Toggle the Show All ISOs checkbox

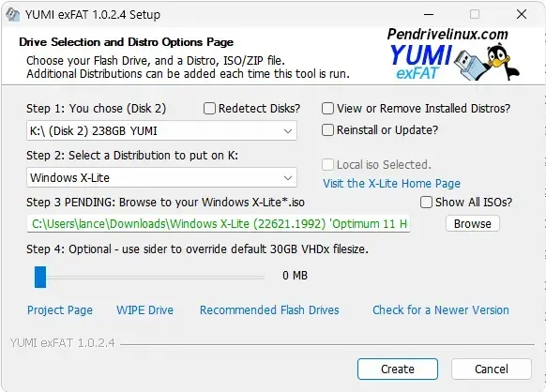click(426, 202)
